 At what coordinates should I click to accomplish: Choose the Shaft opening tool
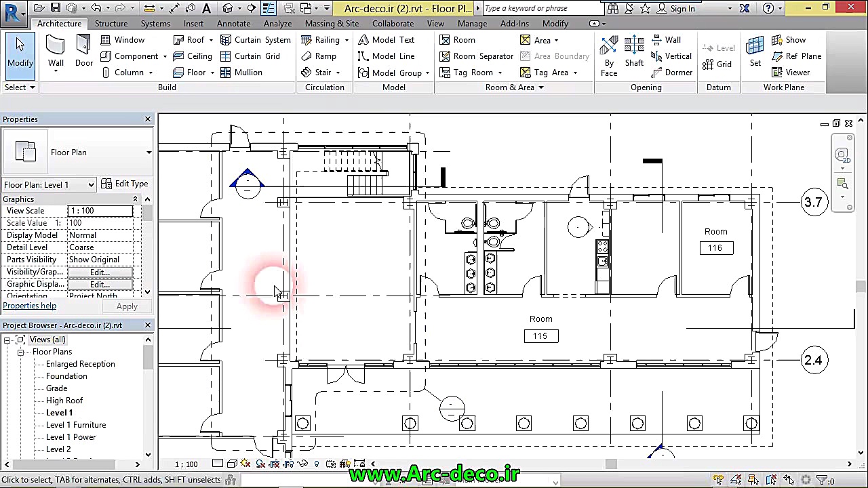(634, 52)
